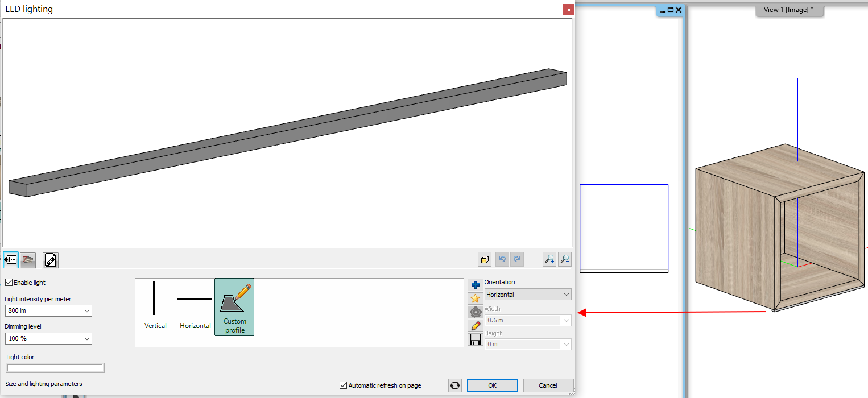Open the Dimming level dropdown
Image resolution: width=868 pixels, height=398 pixels.
tap(48, 338)
